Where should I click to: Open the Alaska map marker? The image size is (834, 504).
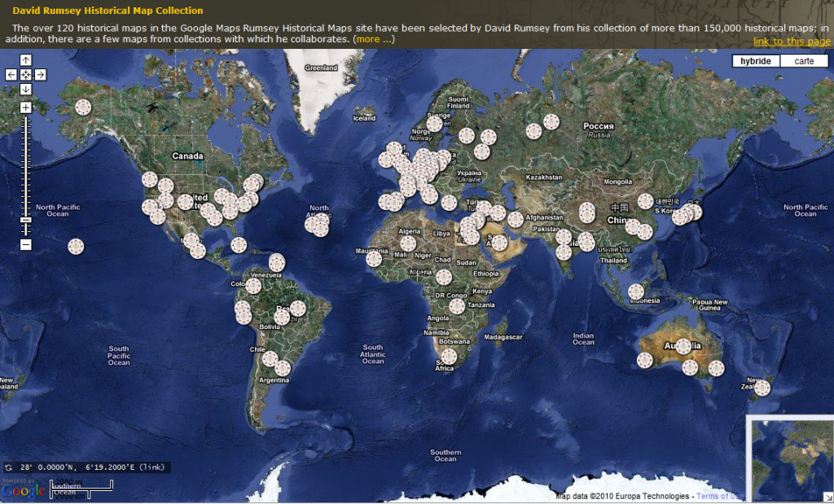coord(83,107)
